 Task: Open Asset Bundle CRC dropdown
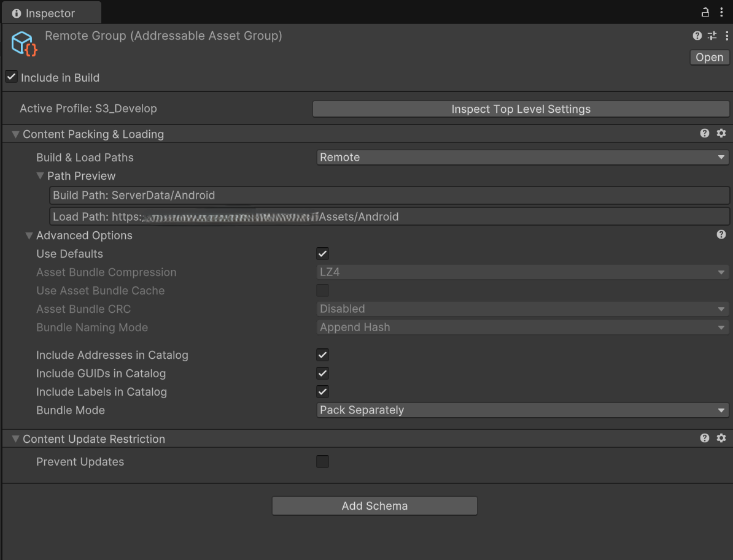[x=522, y=309]
